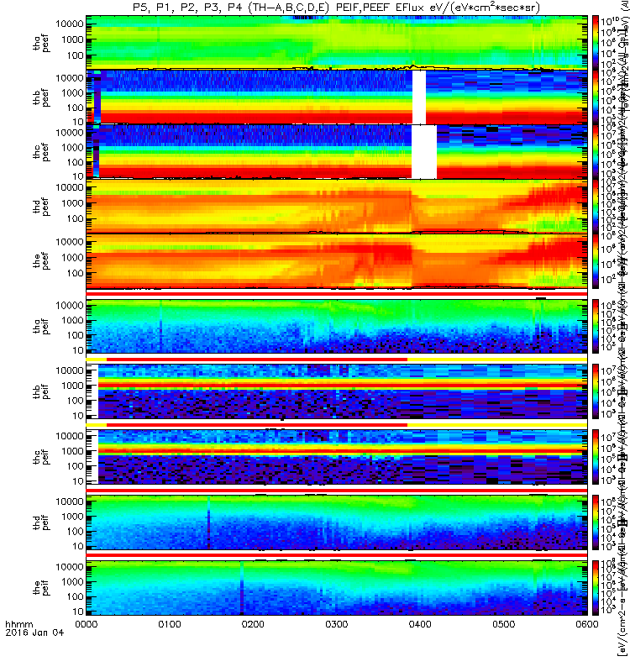Click the color bar beside the thb peif panel
This screenshot has width=630, height=672.
click(x=596, y=391)
